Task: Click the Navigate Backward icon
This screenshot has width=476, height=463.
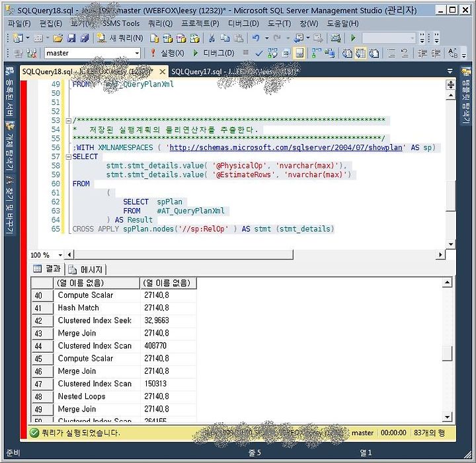Action: click(x=299, y=38)
